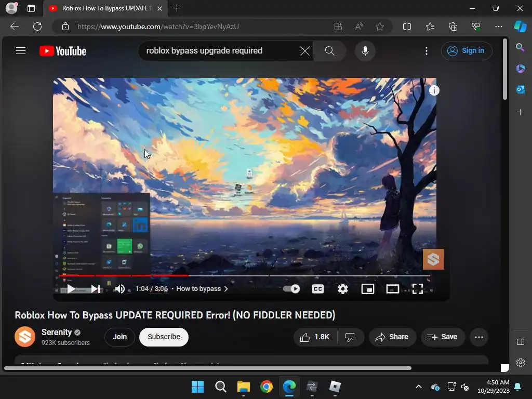Open Roblox Studio from the taskbar

(335, 387)
